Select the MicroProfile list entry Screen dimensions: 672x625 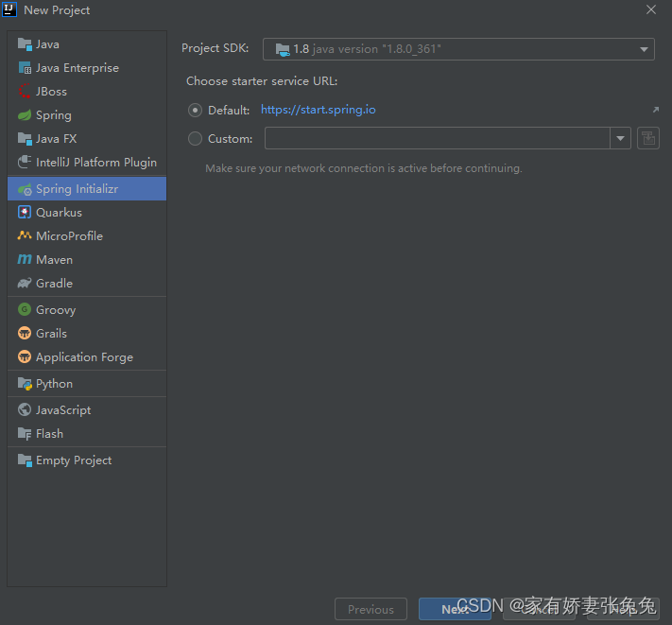pos(87,235)
